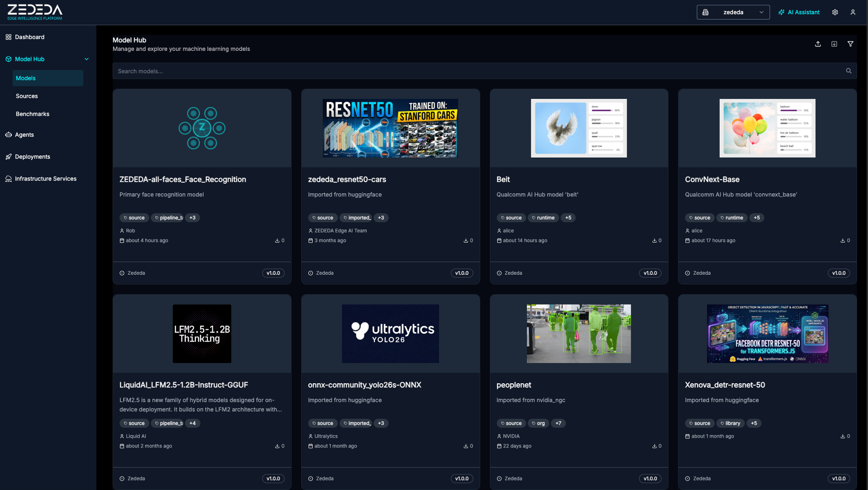Expand the +5 tags on ConvNext-Base
Image resolution: width=868 pixels, height=490 pixels.
(x=756, y=218)
